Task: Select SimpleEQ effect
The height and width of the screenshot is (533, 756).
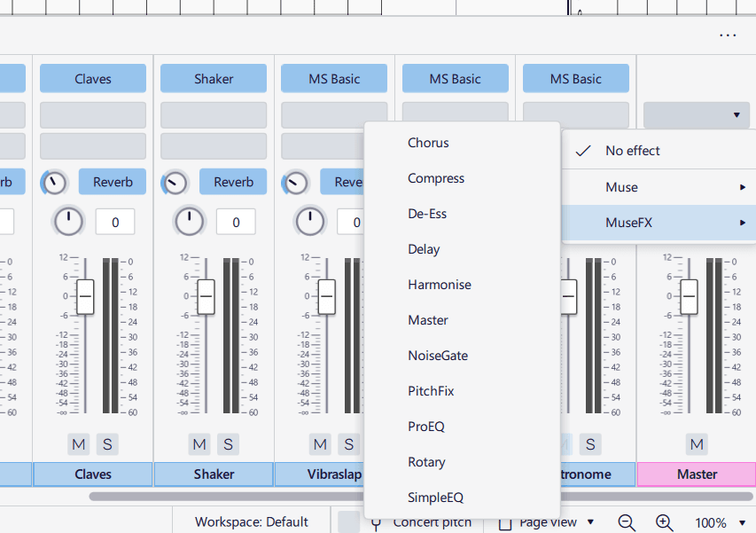Action: tap(462, 498)
